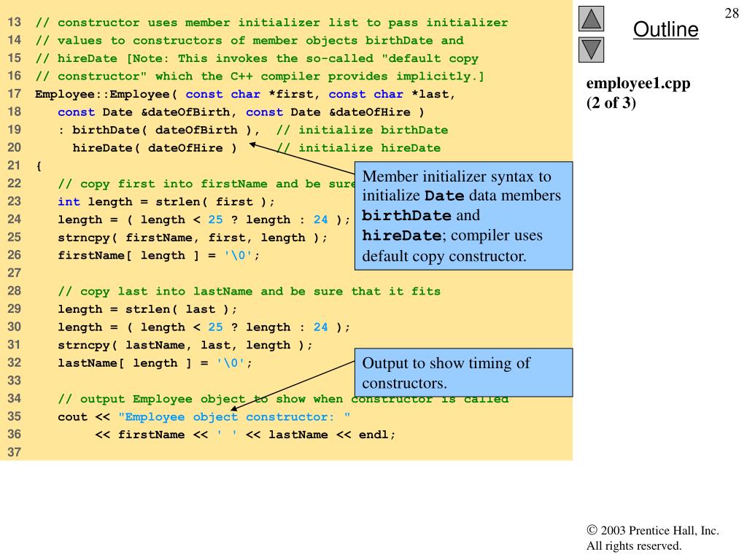Click the Employee::Employee constructor signature line
The height and width of the screenshot is (560, 747).
coord(245,94)
